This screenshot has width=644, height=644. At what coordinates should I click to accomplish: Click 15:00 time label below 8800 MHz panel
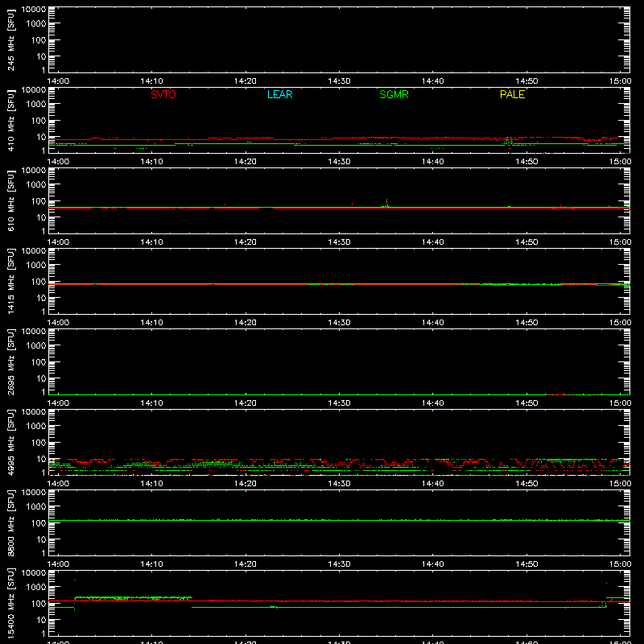(620, 564)
